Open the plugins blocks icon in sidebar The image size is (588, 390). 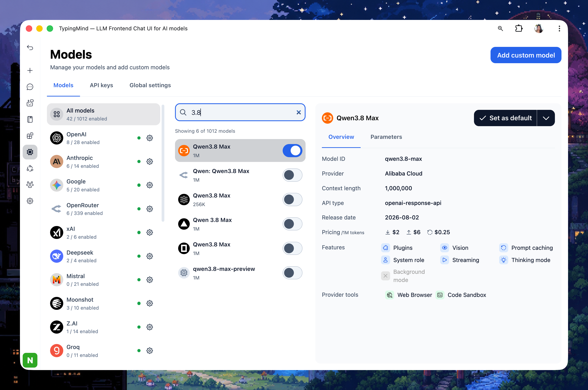point(30,136)
